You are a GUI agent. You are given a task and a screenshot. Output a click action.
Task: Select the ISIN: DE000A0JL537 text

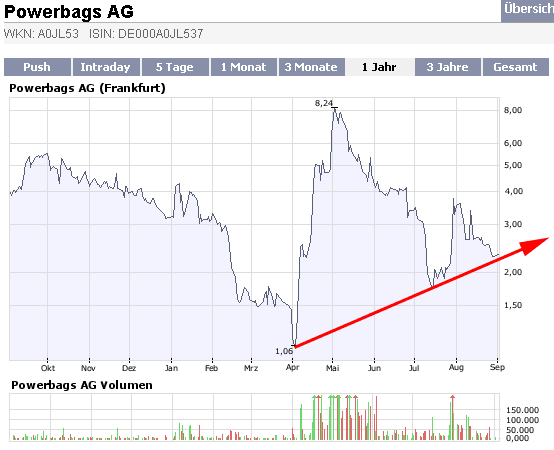coord(146,34)
